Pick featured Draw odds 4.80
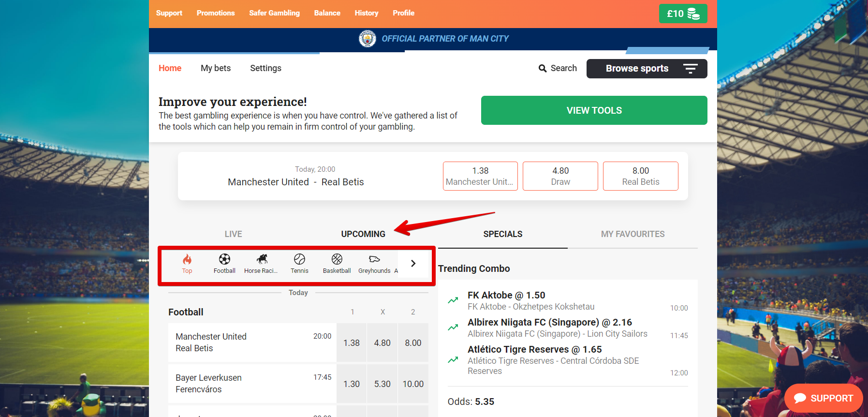Viewport: 868px width, 417px height. (560, 176)
